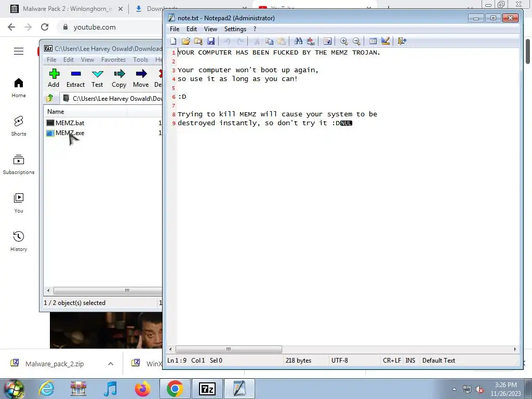Open Find with the binoculars icon
The height and width of the screenshot is (399, 532).
pos(298,42)
